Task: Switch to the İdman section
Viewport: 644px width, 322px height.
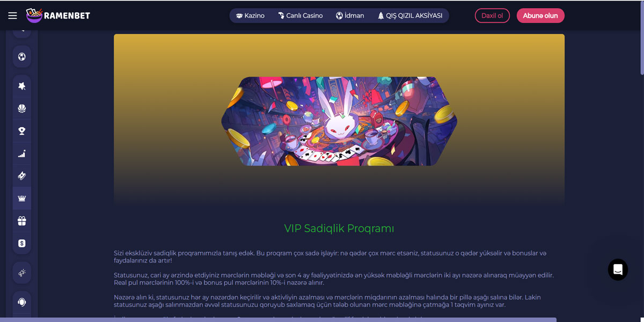Action: click(350, 16)
